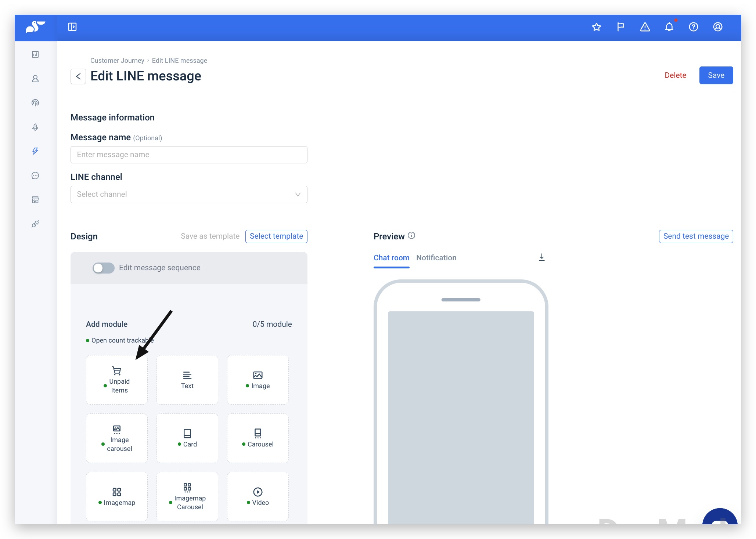Open the rocket icon in sidebar
The image size is (756, 539).
tap(35, 127)
